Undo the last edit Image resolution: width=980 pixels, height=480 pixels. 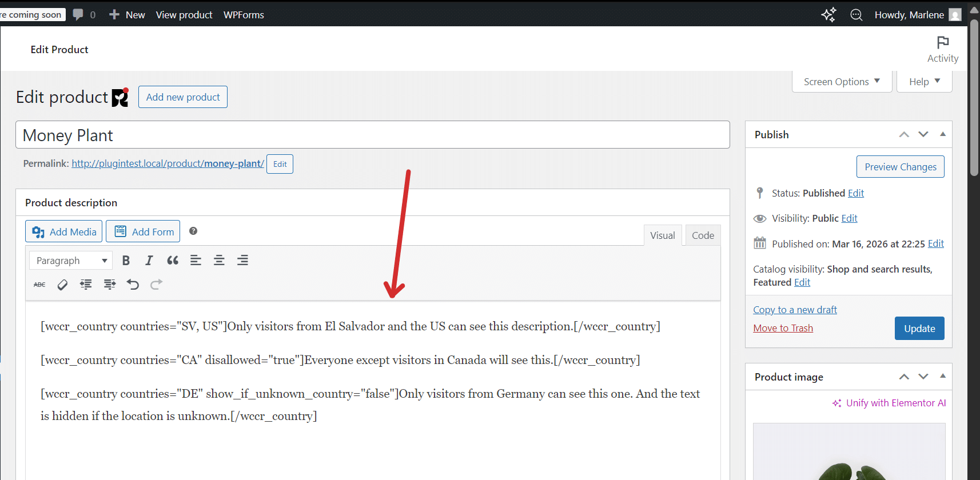click(133, 285)
